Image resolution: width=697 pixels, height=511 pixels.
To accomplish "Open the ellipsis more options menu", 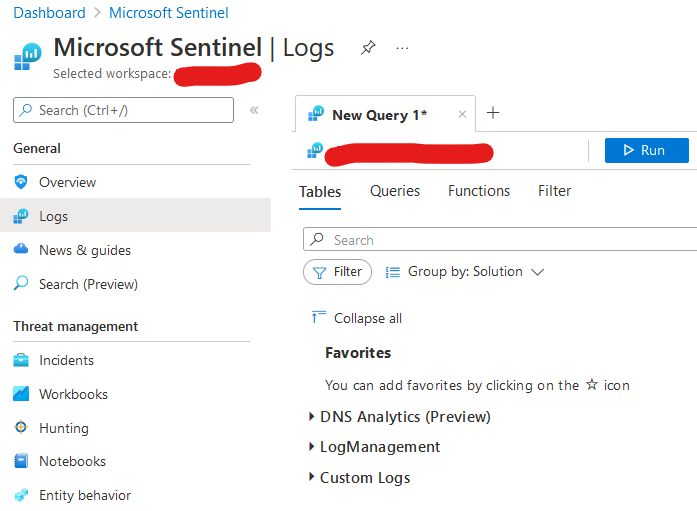I will pos(402,47).
